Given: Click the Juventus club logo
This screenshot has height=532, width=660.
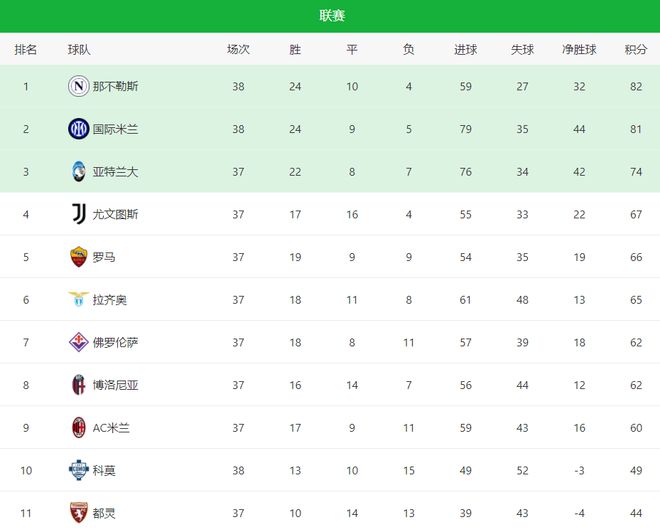Looking at the screenshot, I should [78, 214].
